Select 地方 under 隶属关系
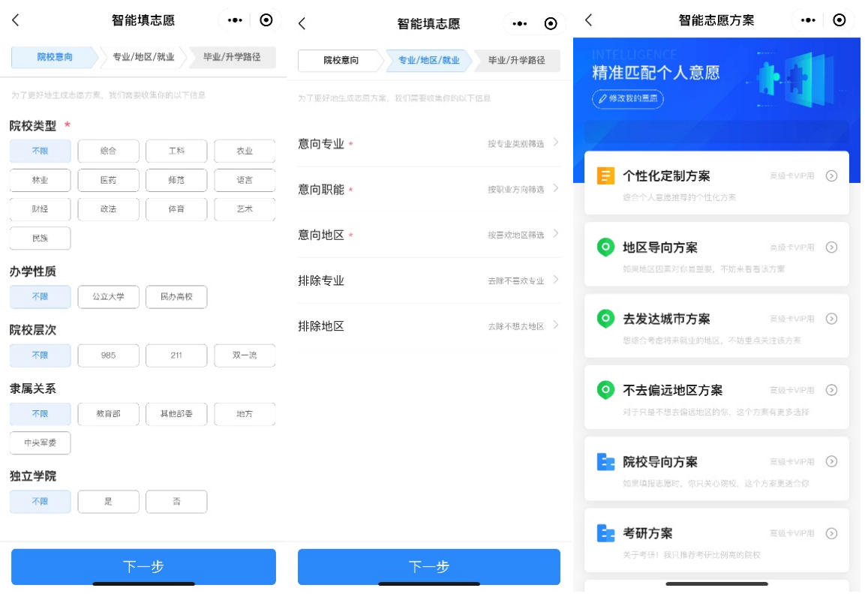This screenshot has width=868, height=597. (245, 415)
